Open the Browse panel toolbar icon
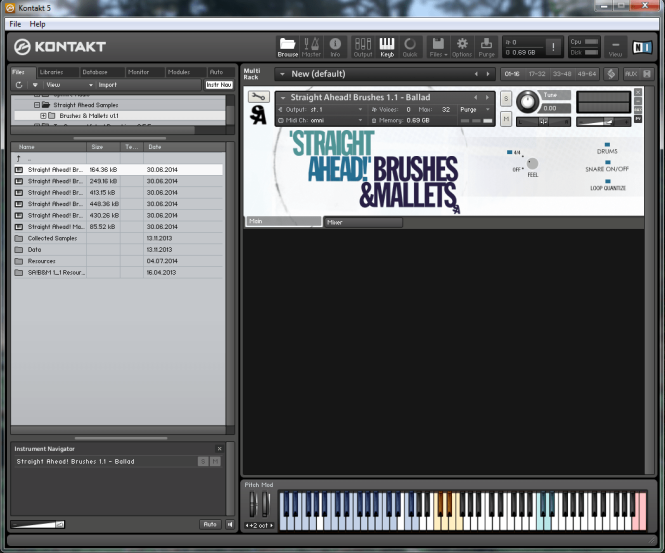The height and width of the screenshot is (553, 665). pyautogui.click(x=288, y=47)
